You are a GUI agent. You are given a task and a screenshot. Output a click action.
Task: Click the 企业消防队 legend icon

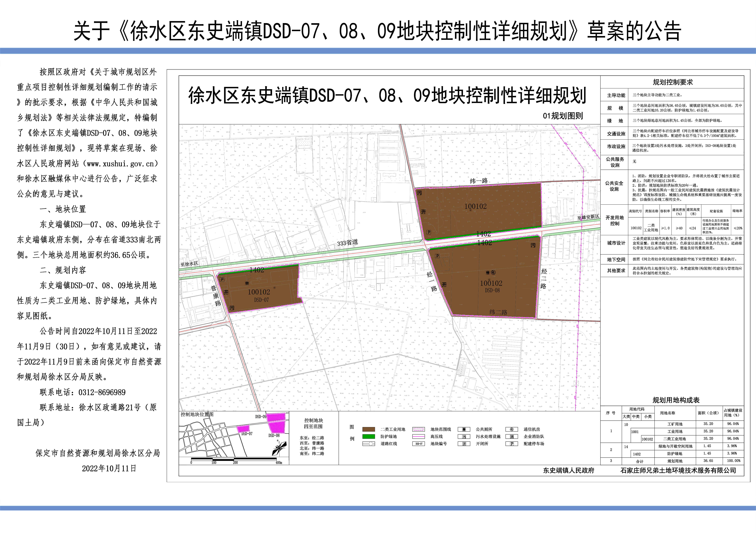coord(512,437)
